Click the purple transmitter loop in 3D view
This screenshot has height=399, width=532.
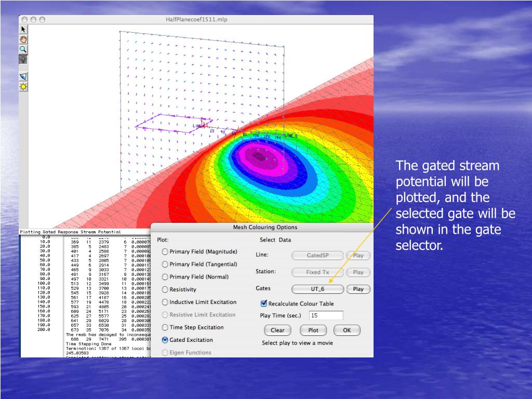point(174,123)
